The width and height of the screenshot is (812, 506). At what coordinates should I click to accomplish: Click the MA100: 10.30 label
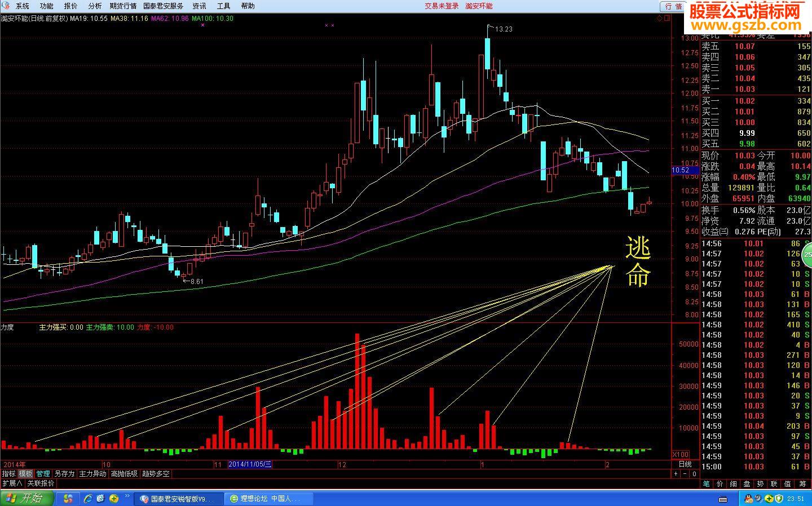click(213, 19)
